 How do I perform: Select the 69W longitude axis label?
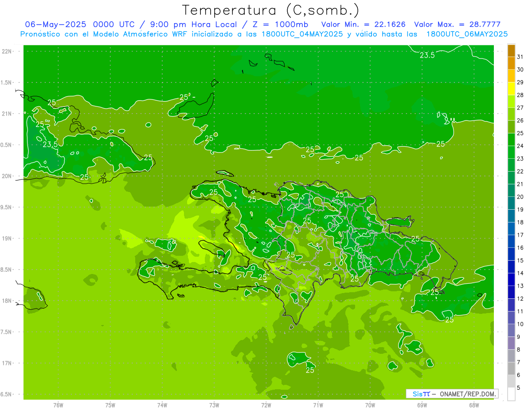coord(422,405)
